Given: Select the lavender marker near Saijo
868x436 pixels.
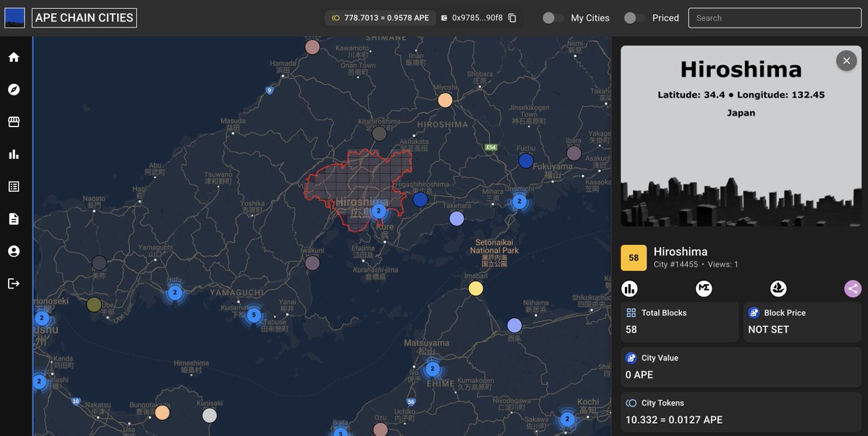Looking at the screenshot, I should [x=514, y=325].
